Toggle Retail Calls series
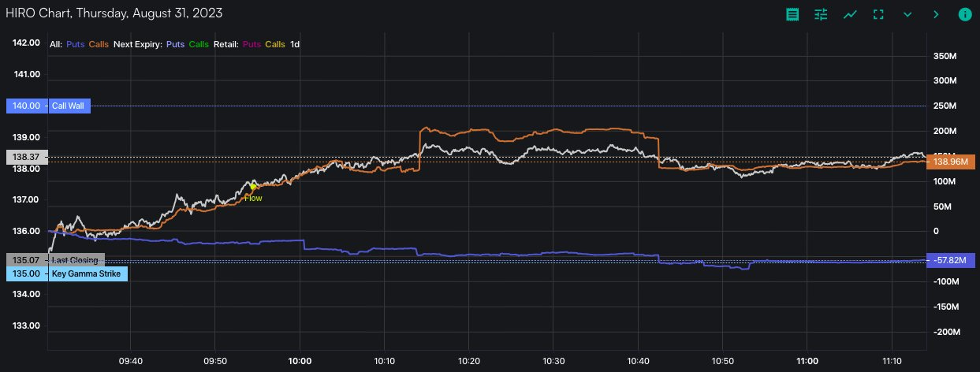Image resolution: width=980 pixels, height=372 pixels. (275, 44)
